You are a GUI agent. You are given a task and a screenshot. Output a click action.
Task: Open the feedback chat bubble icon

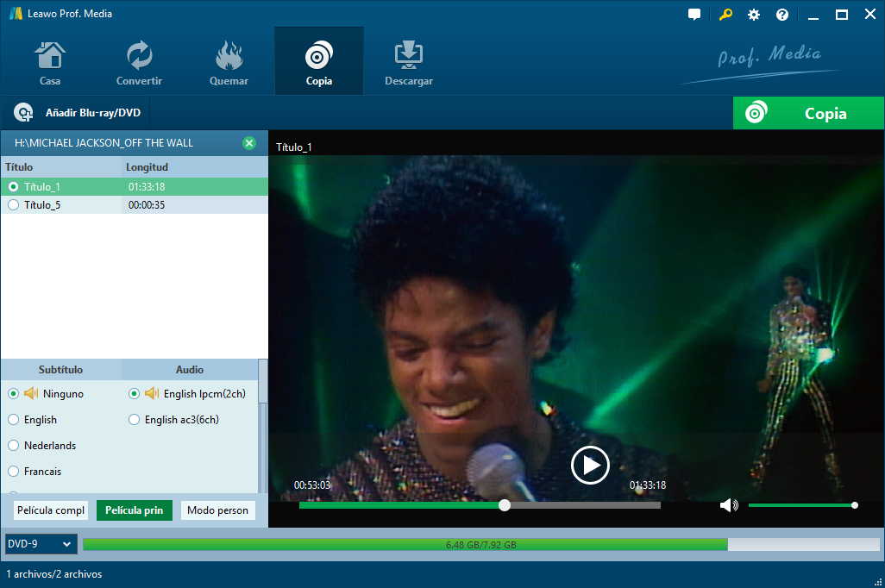point(694,15)
